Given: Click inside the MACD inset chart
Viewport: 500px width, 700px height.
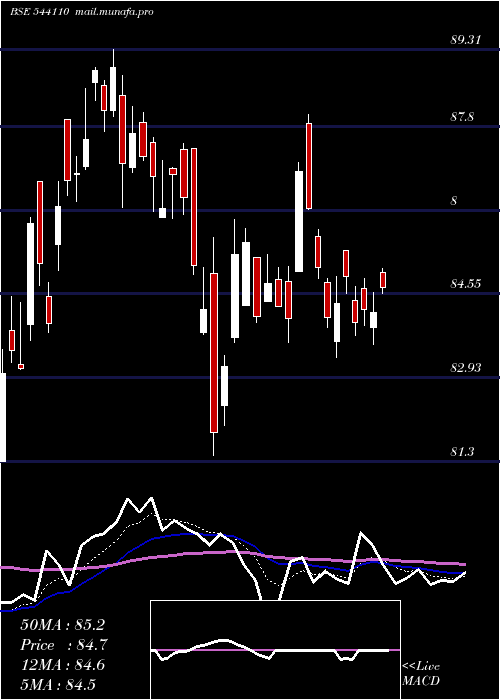Looking at the screenshot, I should [x=275, y=650].
